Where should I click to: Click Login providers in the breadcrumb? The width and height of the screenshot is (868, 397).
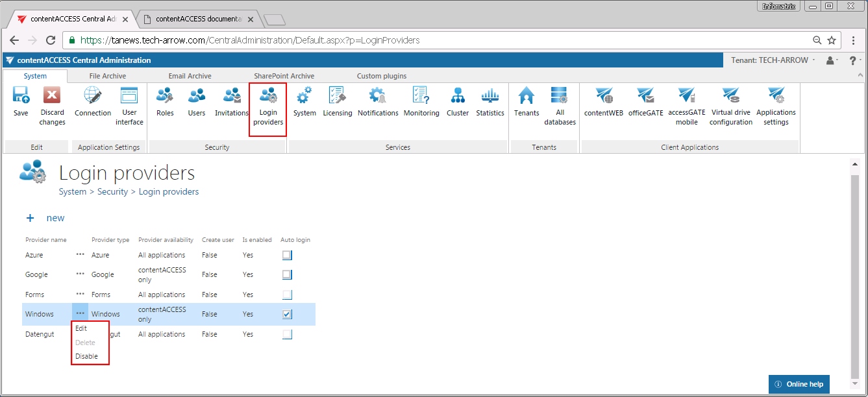point(169,191)
